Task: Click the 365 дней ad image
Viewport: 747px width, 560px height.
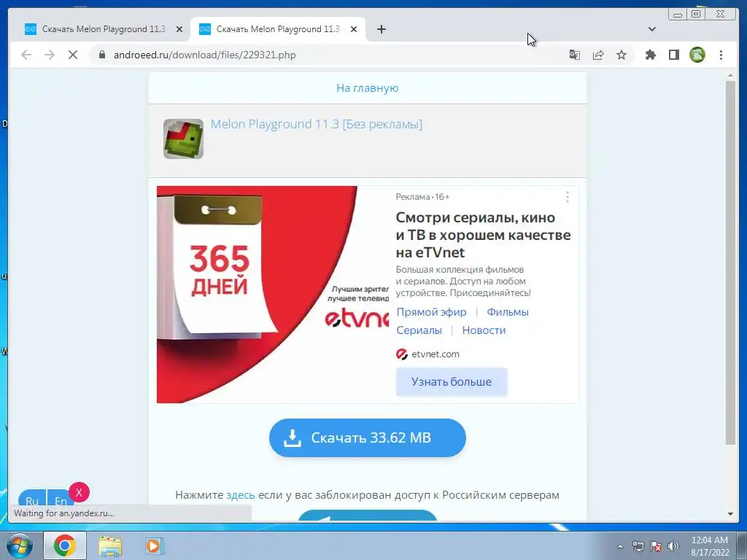Action: click(x=273, y=295)
